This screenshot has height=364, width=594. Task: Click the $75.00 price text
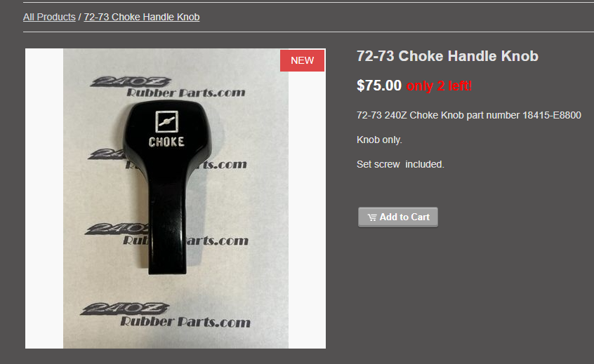[x=379, y=86]
